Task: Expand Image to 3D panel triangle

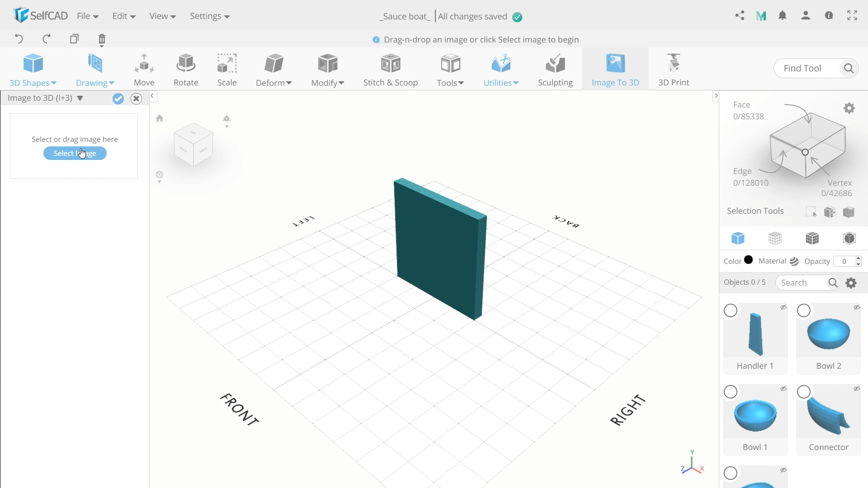Action: tap(80, 98)
